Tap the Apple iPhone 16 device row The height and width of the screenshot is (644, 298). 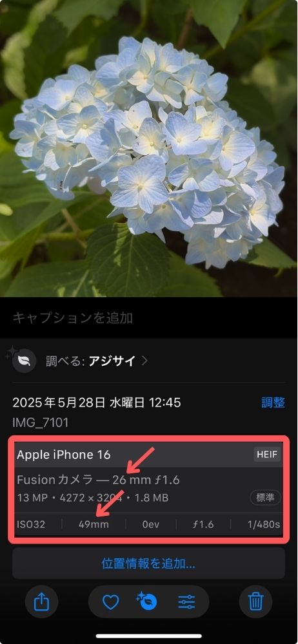[148, 455]
